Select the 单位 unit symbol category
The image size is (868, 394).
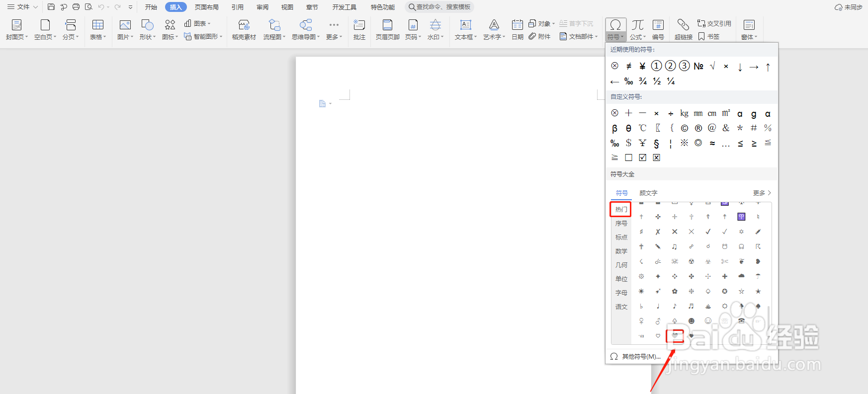point(621,279)
